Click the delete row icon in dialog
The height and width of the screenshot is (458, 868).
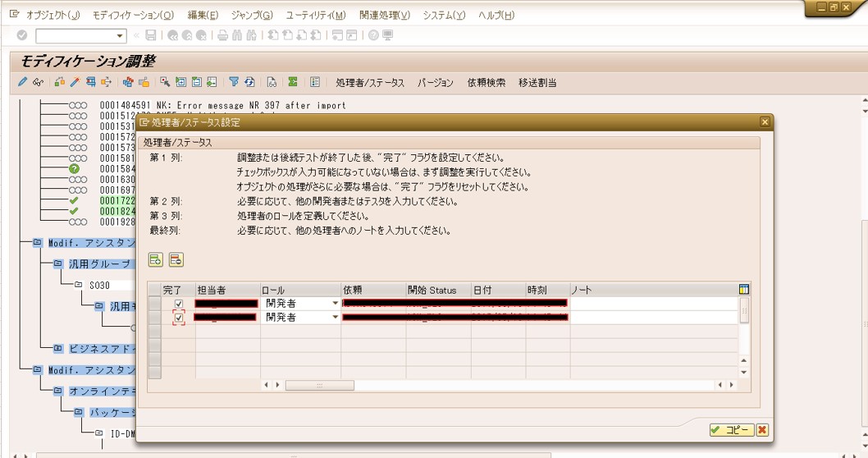pyautogui.click(x=176, y=260)
